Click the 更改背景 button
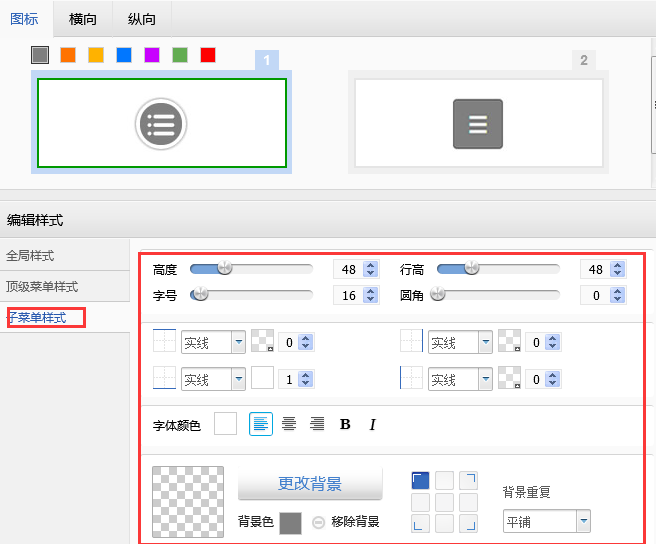This screenshot has height=544, width=656. pos(310,484)
